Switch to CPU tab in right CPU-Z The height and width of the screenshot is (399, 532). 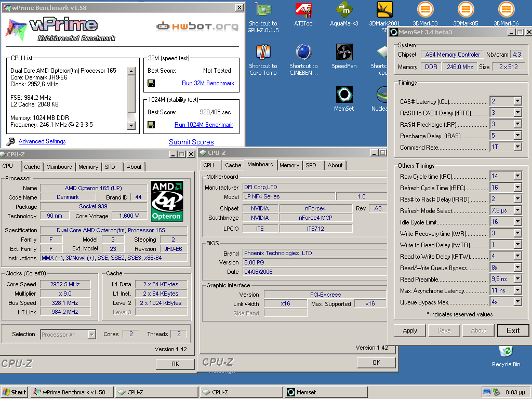coord(209,165)
